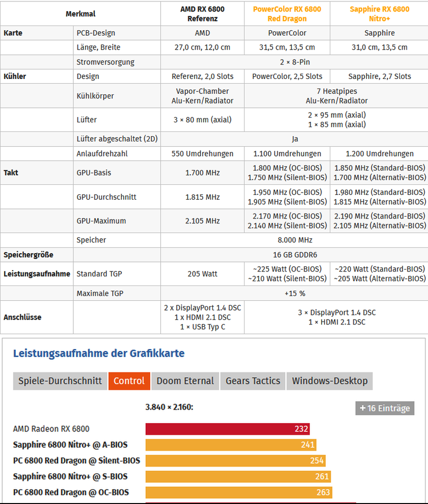Click the 16 GB GDDR6 value
The width and height of the screenshot is (428, 504).
[x=295, y=255]
